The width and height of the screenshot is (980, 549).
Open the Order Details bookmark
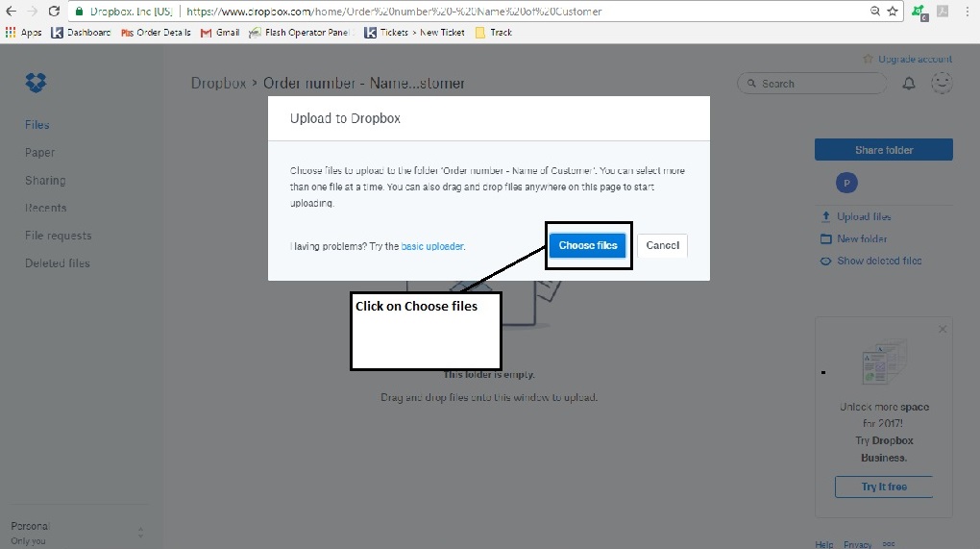coord(156,33)
